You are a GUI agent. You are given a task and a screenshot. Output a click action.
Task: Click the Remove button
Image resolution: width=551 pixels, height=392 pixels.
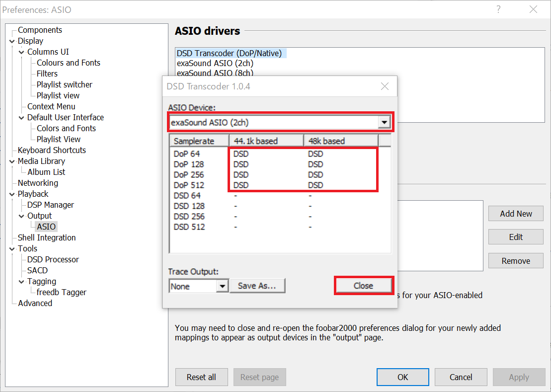pos(516,261)
